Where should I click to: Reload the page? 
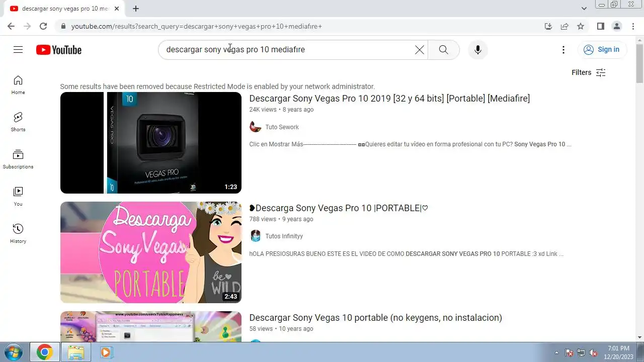click(x=43, y=26)
